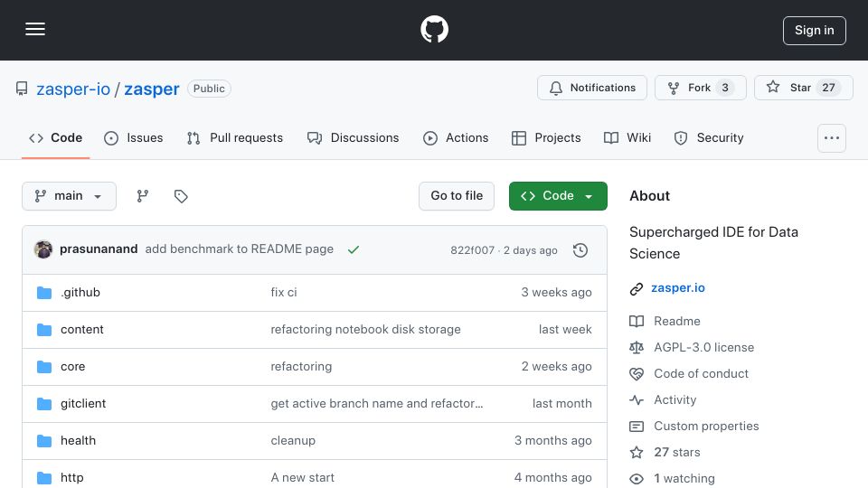
Task: Open the Actions tab
Action: pyautogui.click(x=456, y=137)
